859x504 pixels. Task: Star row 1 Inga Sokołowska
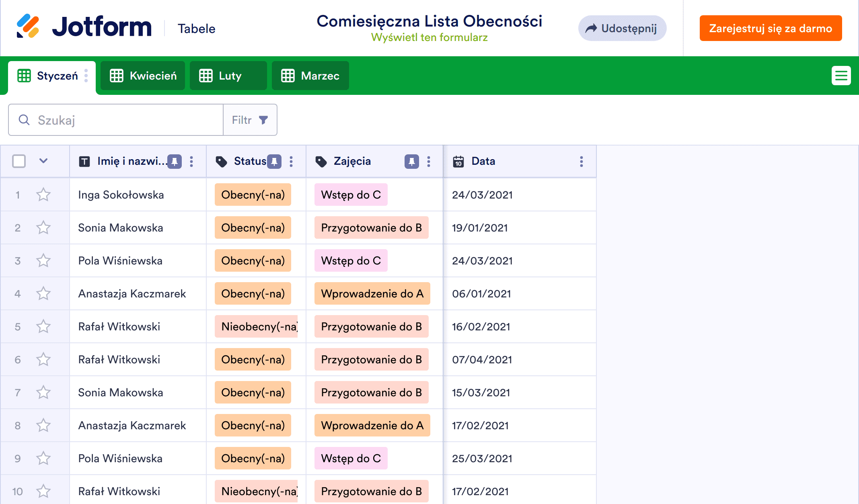click(43, 195)
